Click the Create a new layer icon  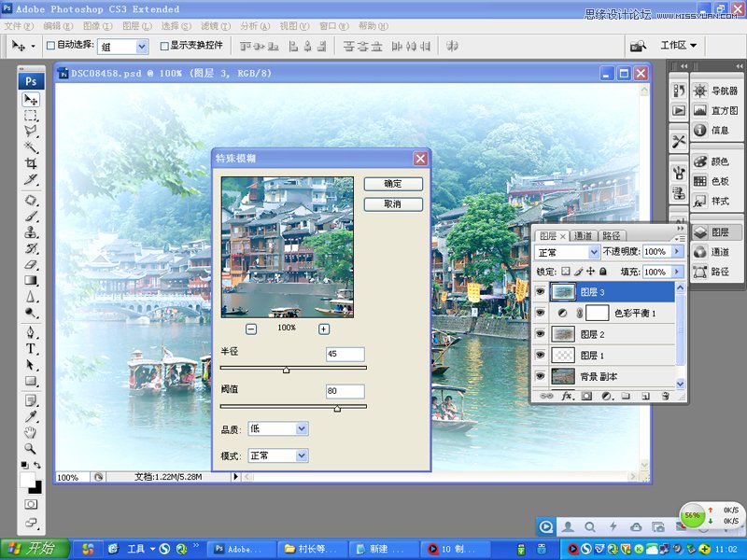pyautogui.click(x=644, y=396)
